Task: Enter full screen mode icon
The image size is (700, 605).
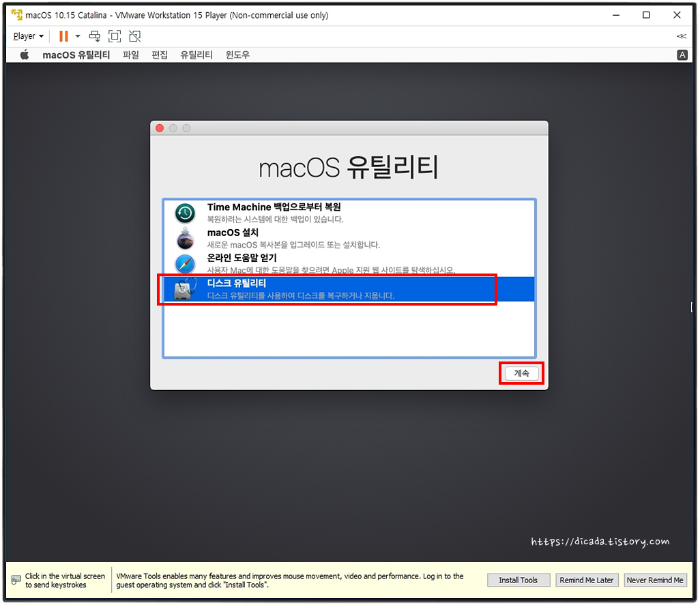Action: (115, 36)
